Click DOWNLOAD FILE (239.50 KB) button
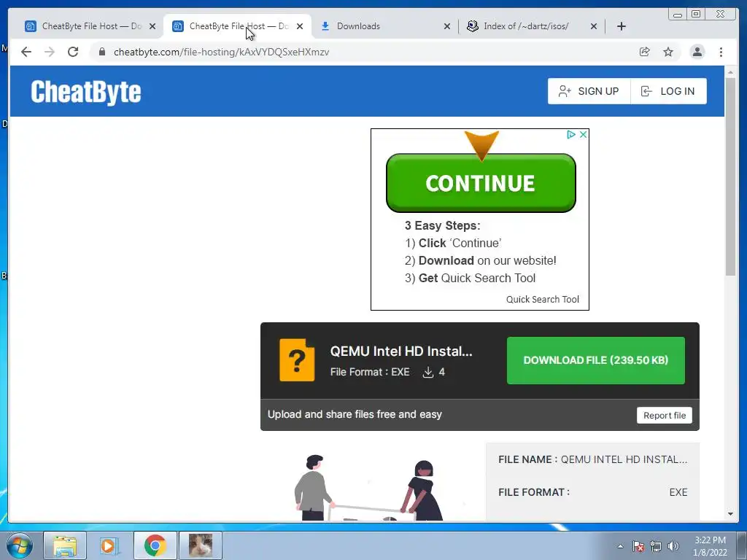 pyautogui.click(x=595, y=360)
